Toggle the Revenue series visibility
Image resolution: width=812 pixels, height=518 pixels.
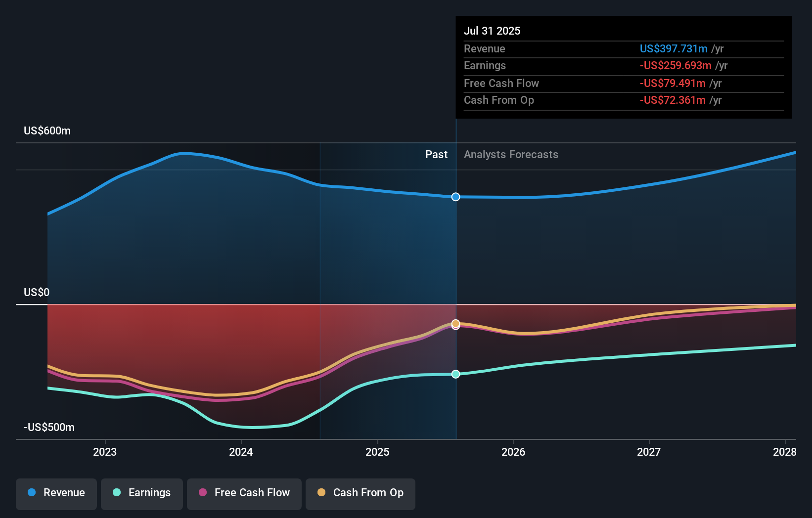[x=56, y=493]
